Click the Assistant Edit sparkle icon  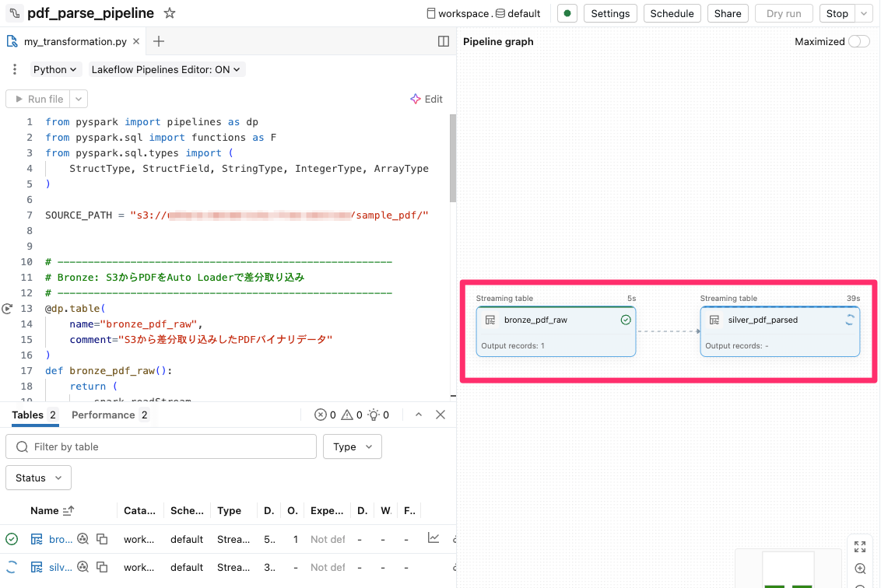(416, 99)
